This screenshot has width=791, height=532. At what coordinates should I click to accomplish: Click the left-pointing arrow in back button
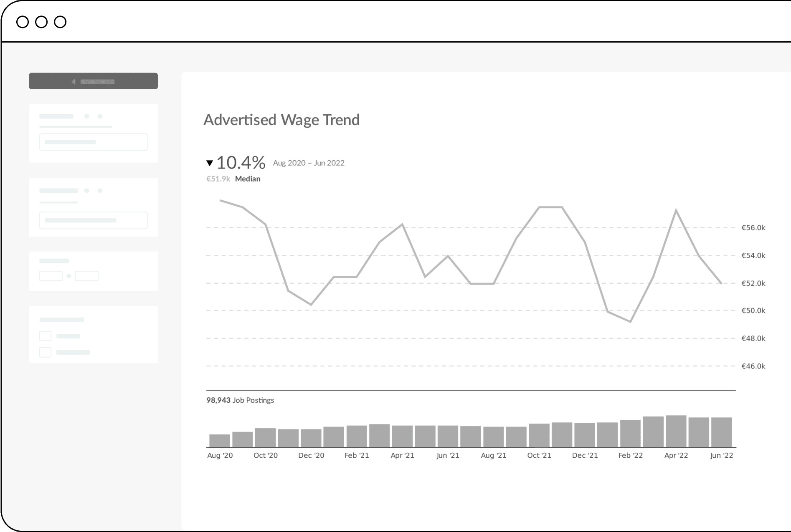[74, 82]
